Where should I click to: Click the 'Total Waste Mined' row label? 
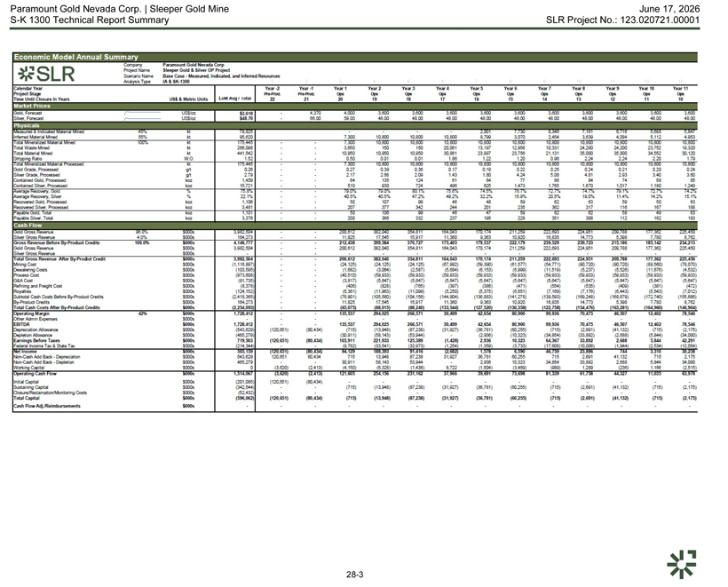tap(32, 147)
